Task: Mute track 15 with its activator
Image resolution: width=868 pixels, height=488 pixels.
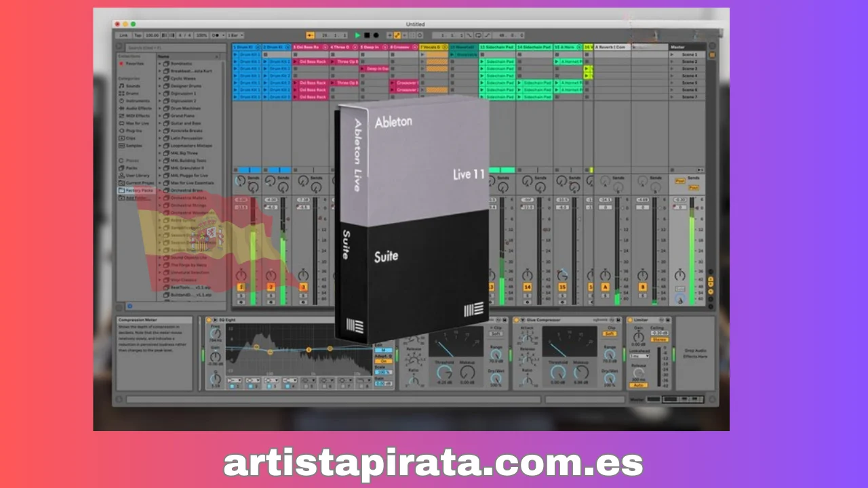Action: pyautogui.click(x=562, y=287)
